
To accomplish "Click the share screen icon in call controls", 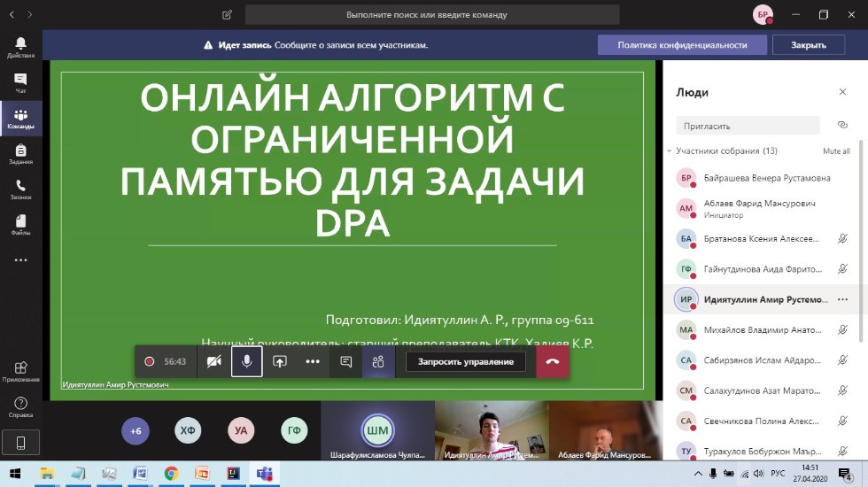I will tap(280, 361).
